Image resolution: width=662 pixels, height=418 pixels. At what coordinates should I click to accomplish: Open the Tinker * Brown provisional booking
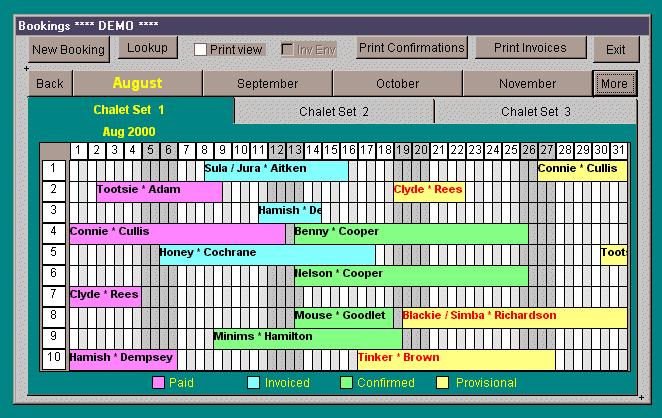click(455, 359)
